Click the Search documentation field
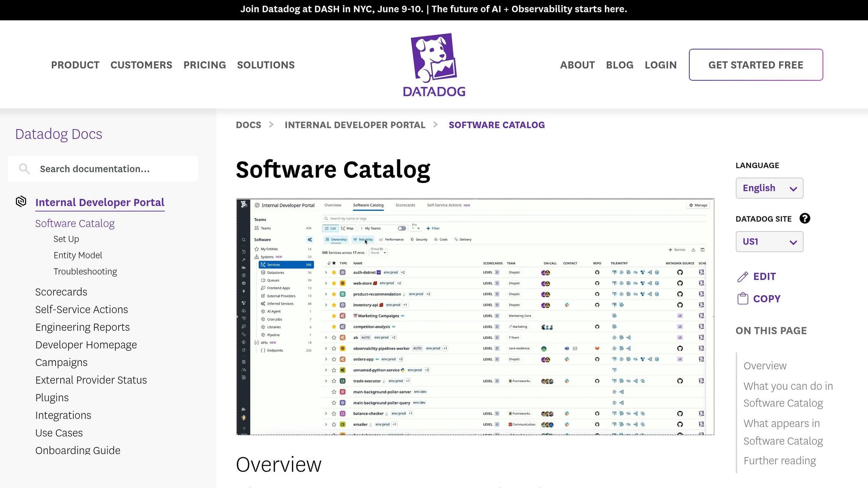The height and width of the screenshot is (488, 868). pyautogui.click(x=103, y=169)
